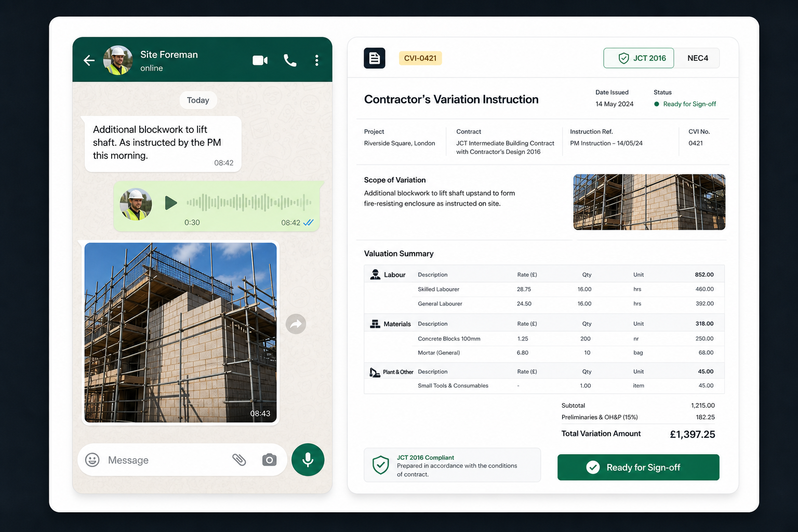Select the 'Additional blockwork to lift shaft' message
The image size is (798, 532).
tap(163, 144)
